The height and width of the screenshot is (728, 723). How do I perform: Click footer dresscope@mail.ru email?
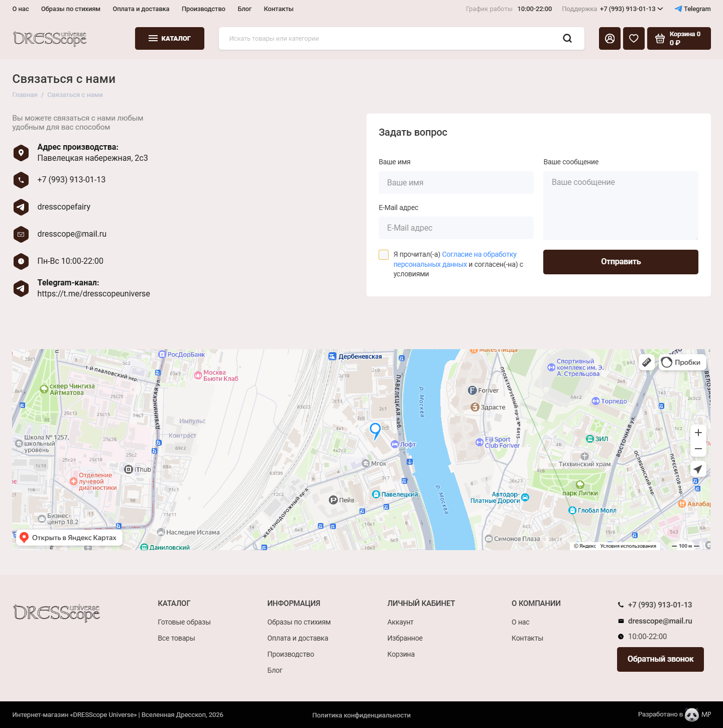[x=660, y=621]
